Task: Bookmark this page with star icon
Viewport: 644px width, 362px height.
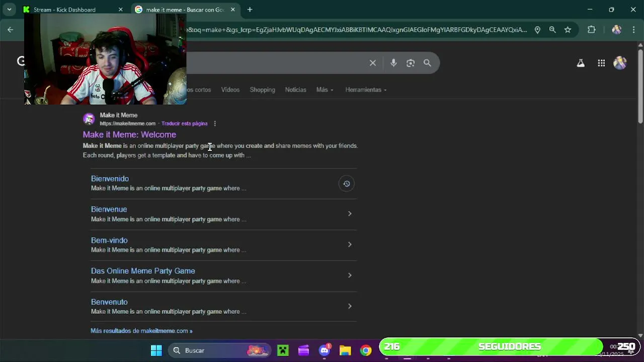Action: (x=568, y=30)
